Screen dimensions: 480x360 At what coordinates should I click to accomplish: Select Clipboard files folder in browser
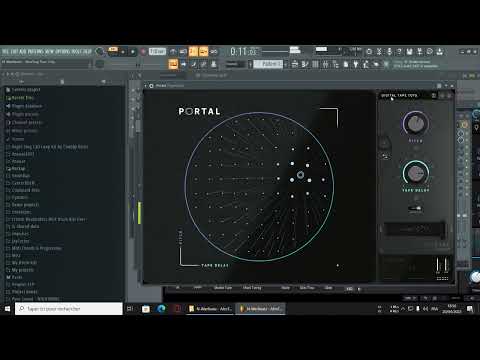click(23, 190)
